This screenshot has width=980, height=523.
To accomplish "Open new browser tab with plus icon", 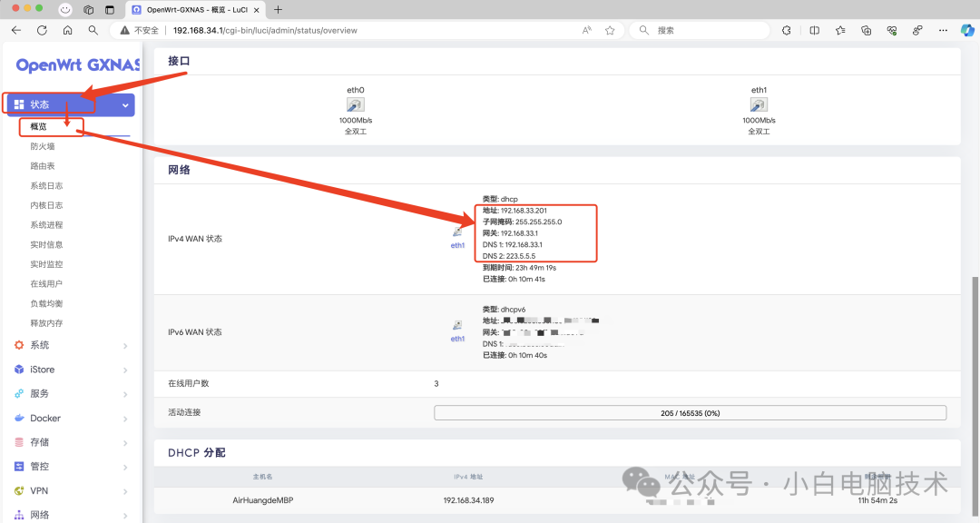I will 278,10.
